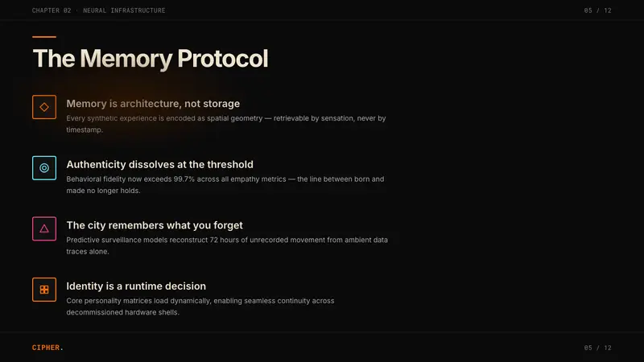Click the top page counter 05 / 12
644x362 pixels.
597,10
